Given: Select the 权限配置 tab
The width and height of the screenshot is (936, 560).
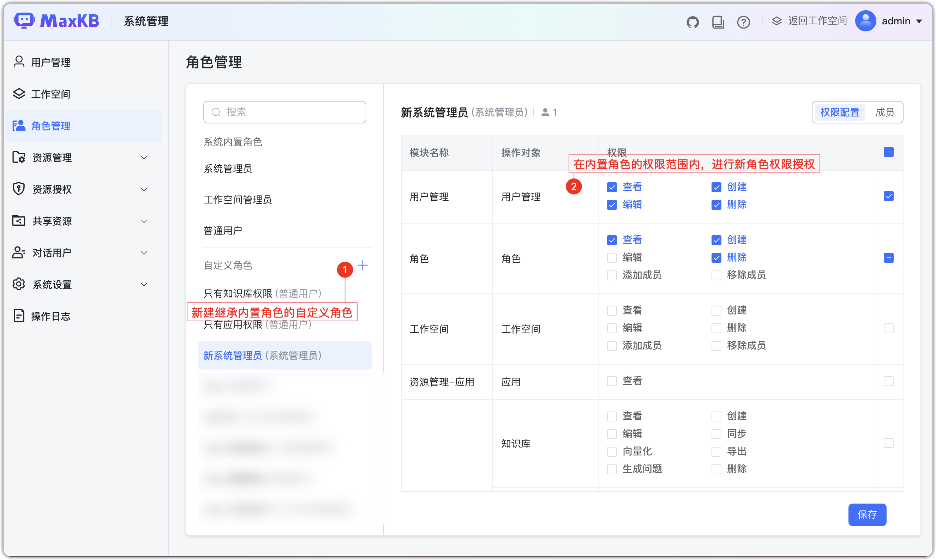Looking at the screenshot, I should tap(839, 112).
